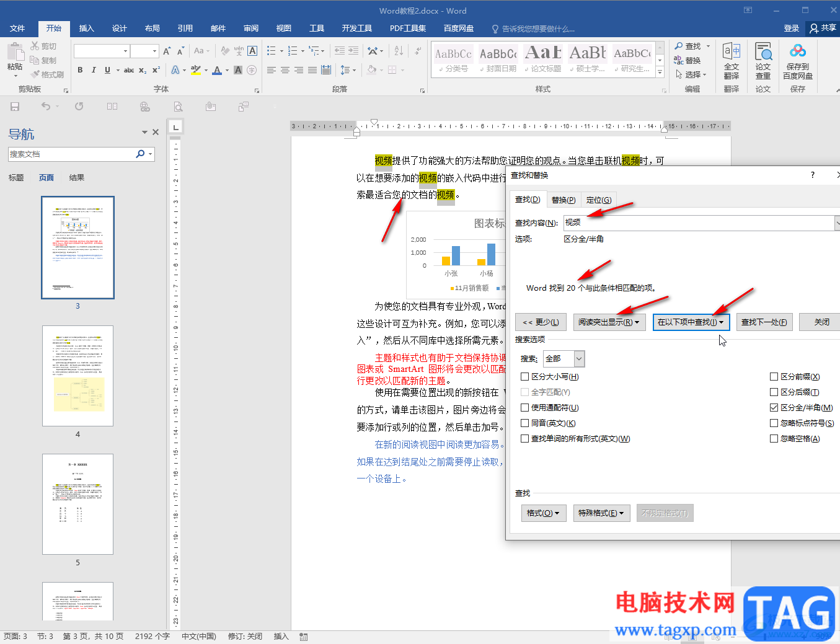This screenshot has width=840, height=644.
Task: Enable sounds like (English) checkbox
Action: [525, 423]
